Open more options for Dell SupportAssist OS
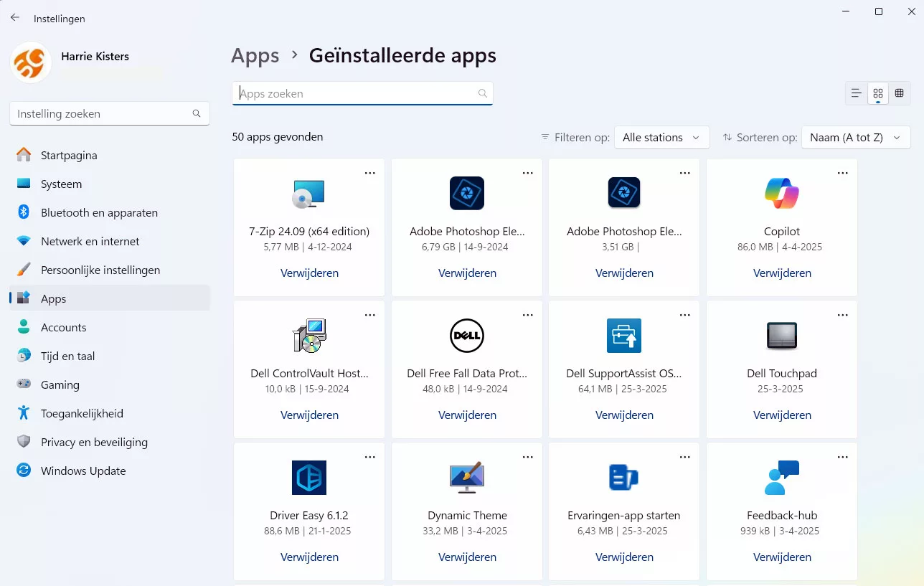This screenshot has height=586, width=924. [x=685, y=315]
